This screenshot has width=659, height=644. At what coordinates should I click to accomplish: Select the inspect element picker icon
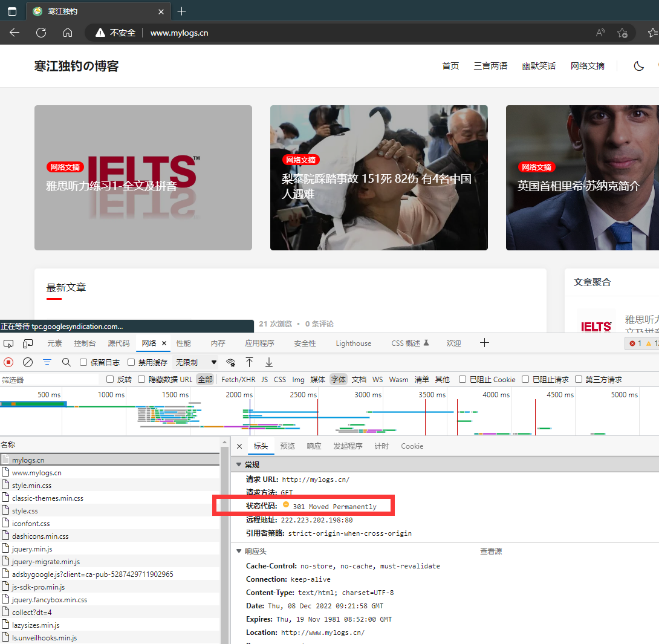(8, 343)
